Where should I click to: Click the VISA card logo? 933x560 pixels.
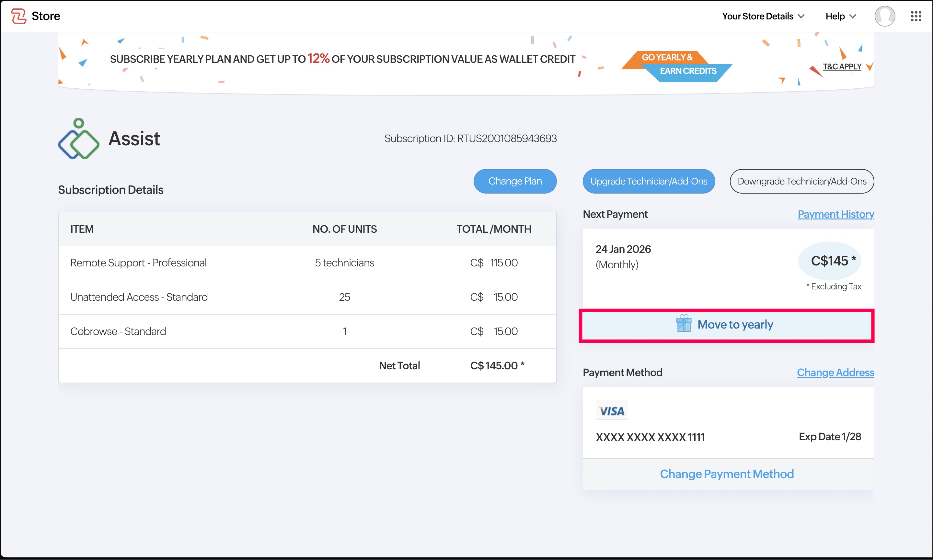tap(612, 410)
